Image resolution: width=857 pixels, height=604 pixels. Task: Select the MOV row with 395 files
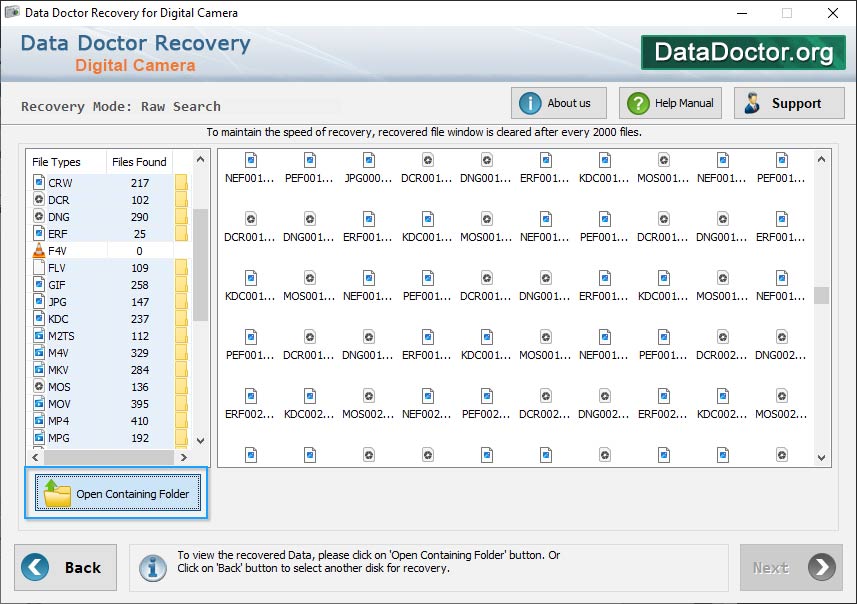tap(109, 403)
